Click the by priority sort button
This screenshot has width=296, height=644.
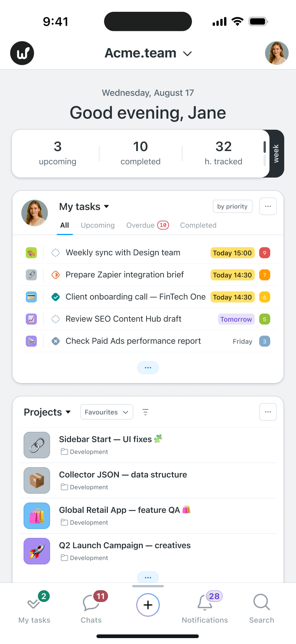click(232, 206)
